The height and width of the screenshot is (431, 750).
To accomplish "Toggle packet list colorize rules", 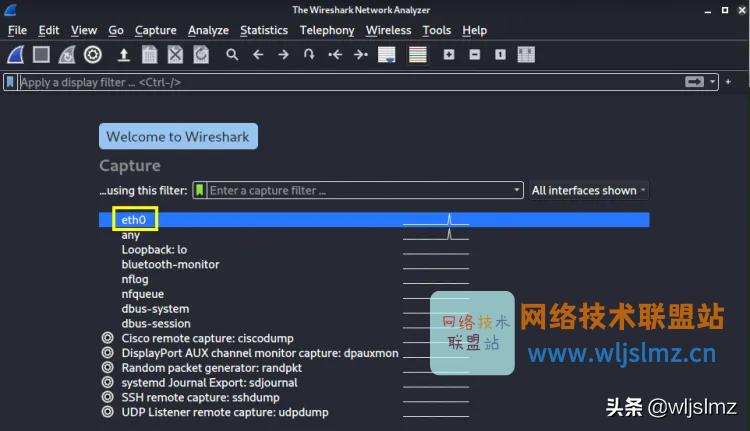I will [418, 55].
